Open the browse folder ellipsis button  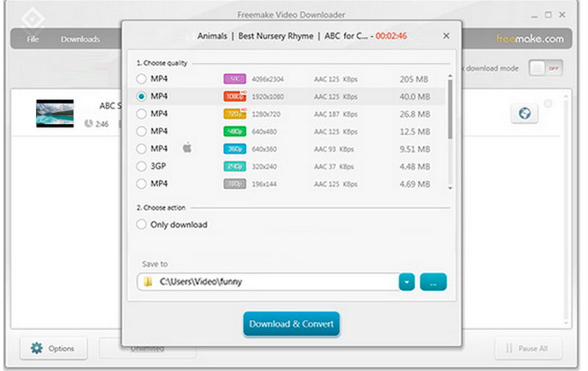[433, 282]
